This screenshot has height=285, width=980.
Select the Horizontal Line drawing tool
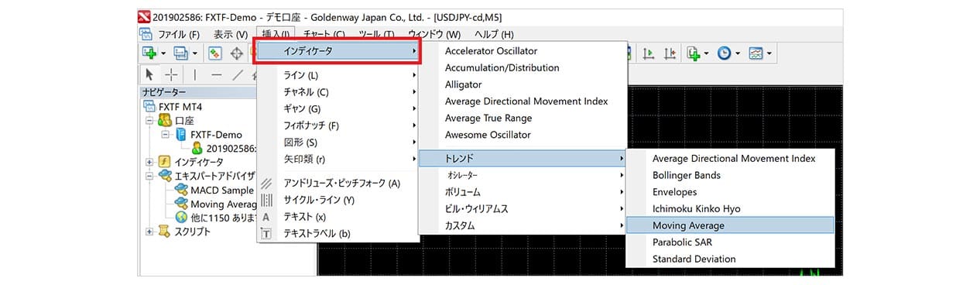(216, 74)
